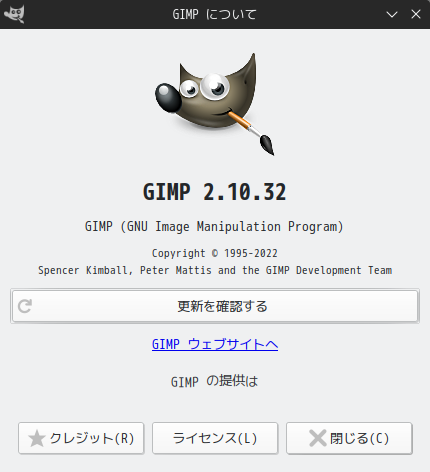The width and height of the screenshot is (430, 472).
Task: Click the GNU Image Manipulation Program text
Action: click(214, 227)
